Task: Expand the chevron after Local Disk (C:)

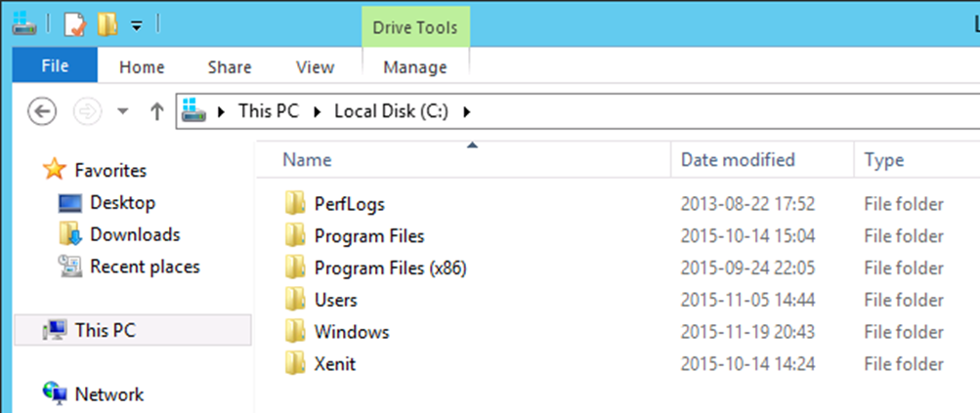Action: (x=466, y=112)
